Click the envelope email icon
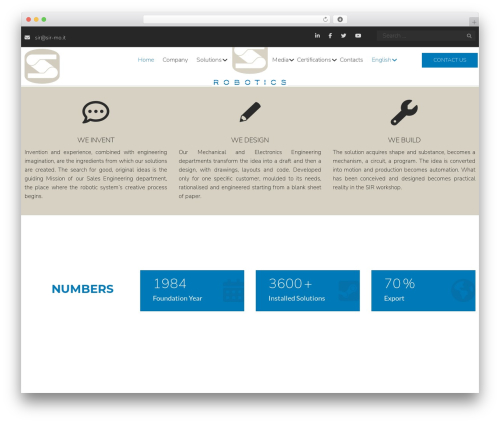 (27, 37)
